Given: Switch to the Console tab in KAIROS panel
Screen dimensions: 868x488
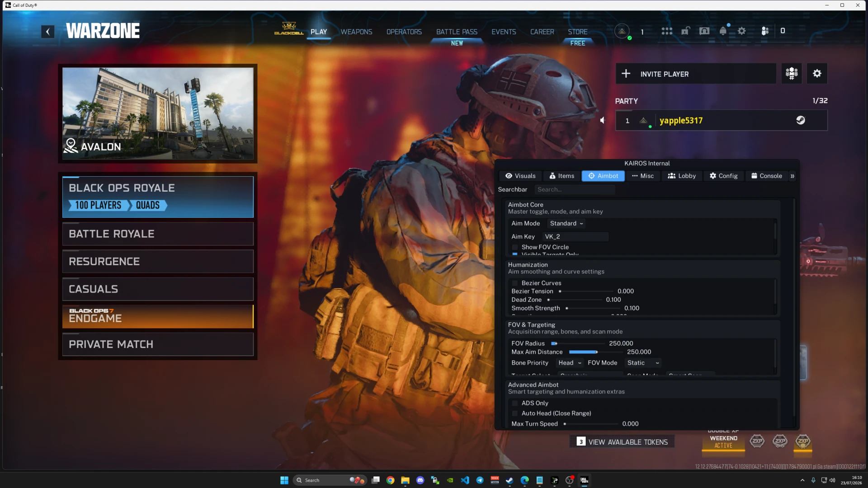Looking at the screenshot, I should point(767,176).
